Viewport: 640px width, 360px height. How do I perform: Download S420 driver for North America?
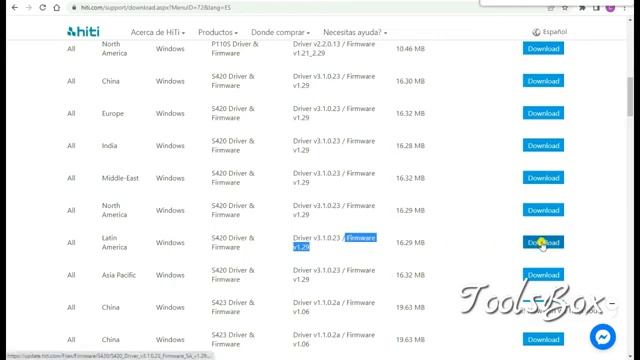coord(543,210)
